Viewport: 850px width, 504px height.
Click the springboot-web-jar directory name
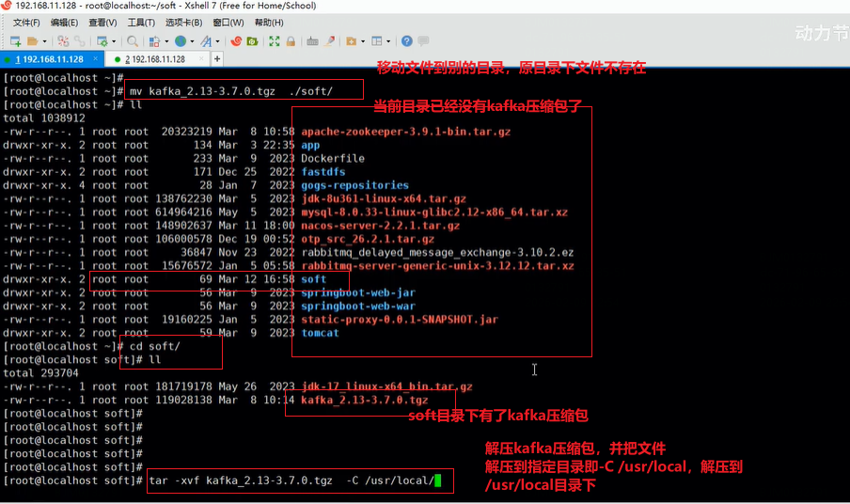point(358,292)
